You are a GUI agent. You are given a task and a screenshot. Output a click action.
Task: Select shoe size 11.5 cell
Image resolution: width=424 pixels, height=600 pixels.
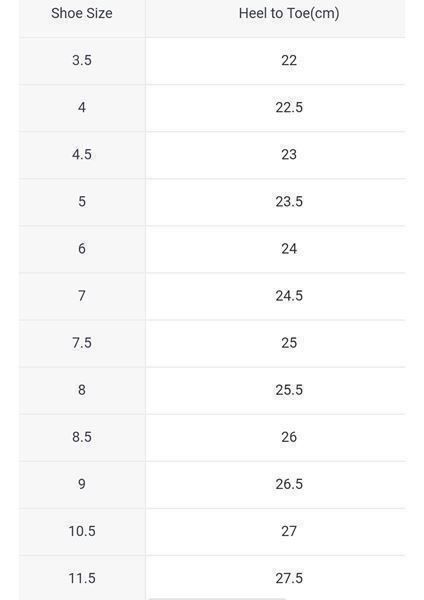(82, 578)
